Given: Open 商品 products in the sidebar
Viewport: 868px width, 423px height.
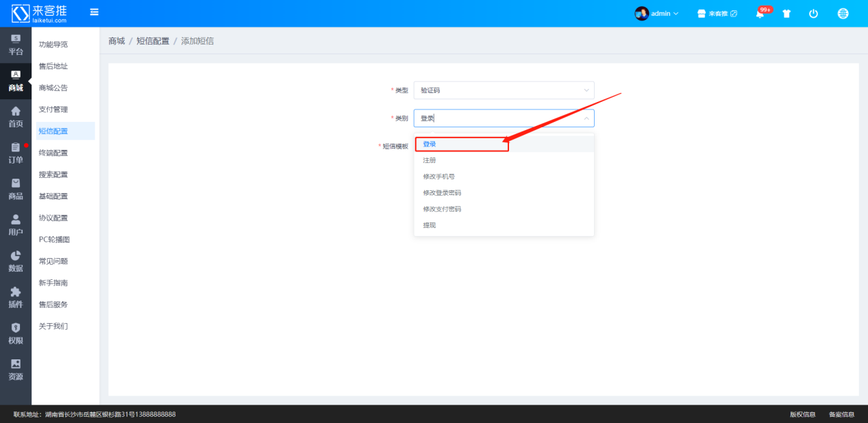Looking at the screenshot, I should (x=16, y=190).
